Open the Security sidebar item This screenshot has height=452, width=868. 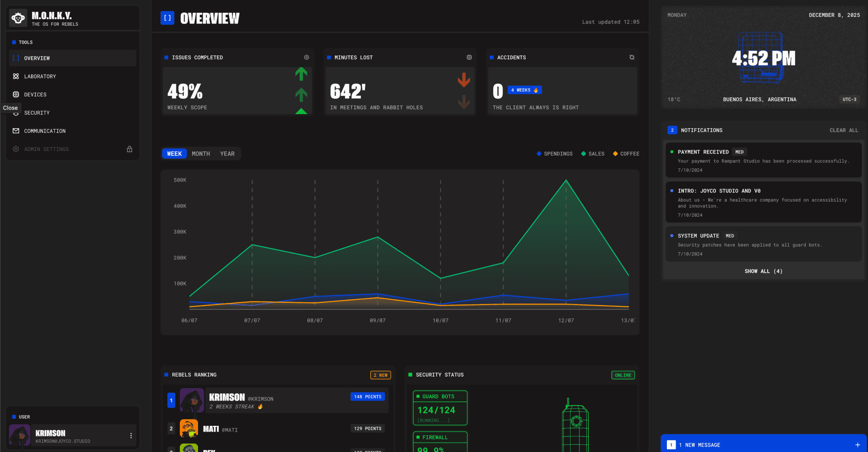(37, 113)
